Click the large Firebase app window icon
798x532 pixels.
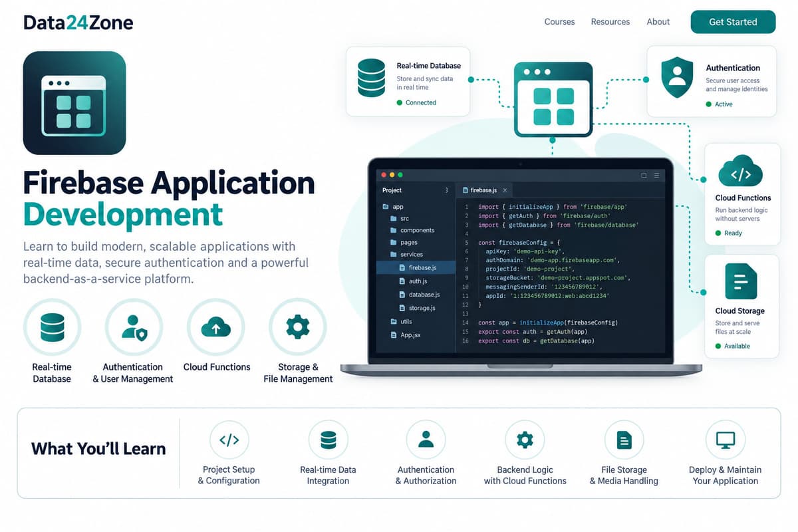pyautogui.click(x=74, y=103)
